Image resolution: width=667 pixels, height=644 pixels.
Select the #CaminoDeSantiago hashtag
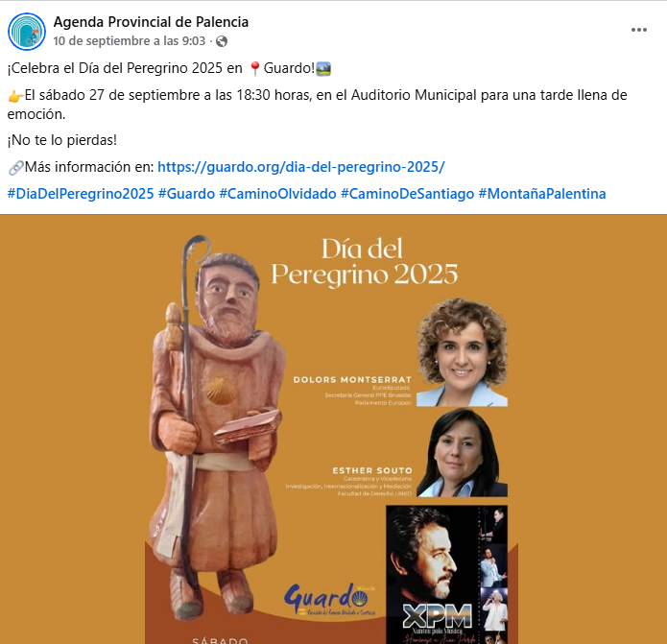[x=408, y=194]
